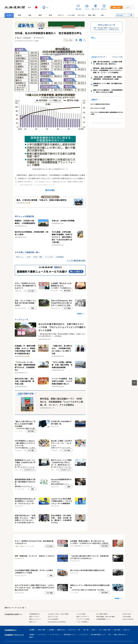Screen dimensions: 138x644
Task: Open the university enrollment rate chart image
Action: [x=50, y=69]
